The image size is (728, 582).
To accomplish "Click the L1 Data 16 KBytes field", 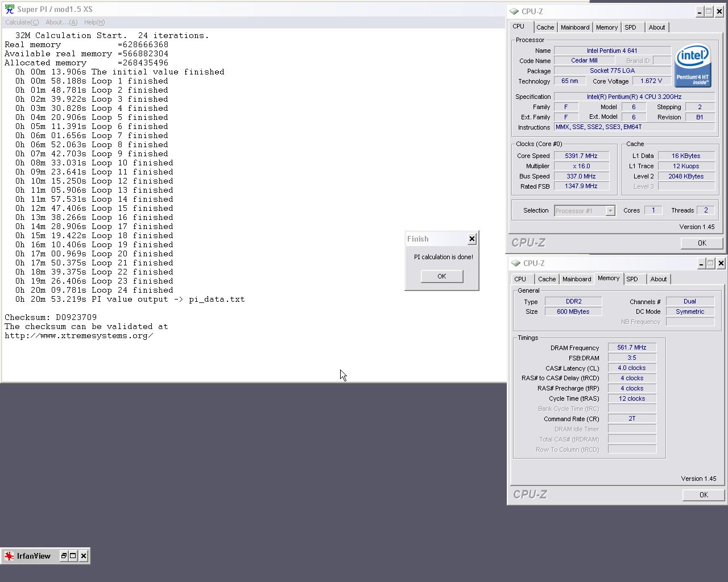I will 686,156.
